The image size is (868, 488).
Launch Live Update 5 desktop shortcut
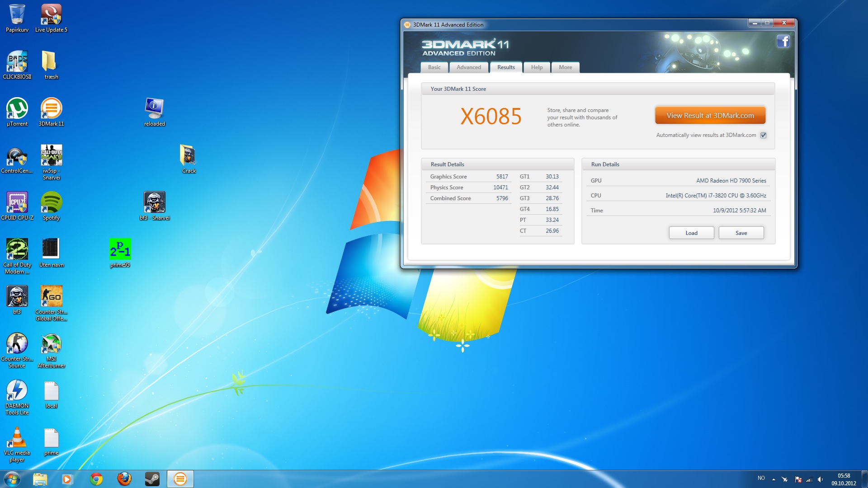[x=51, y=18]
